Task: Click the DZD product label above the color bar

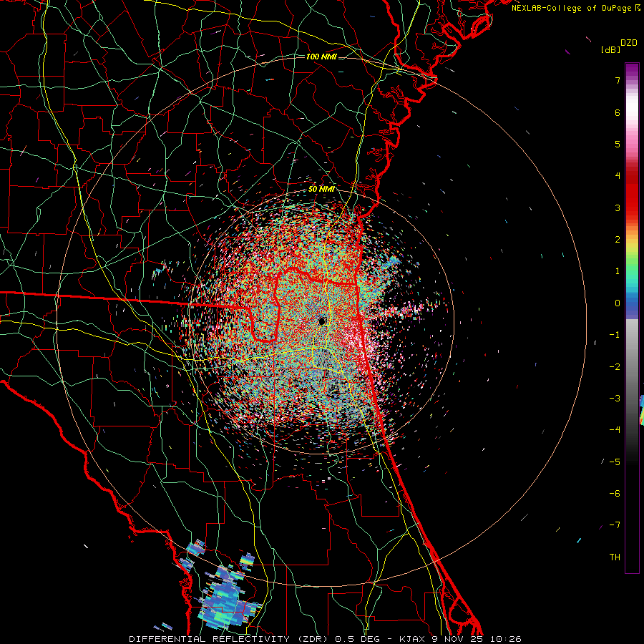Action: 629,43
